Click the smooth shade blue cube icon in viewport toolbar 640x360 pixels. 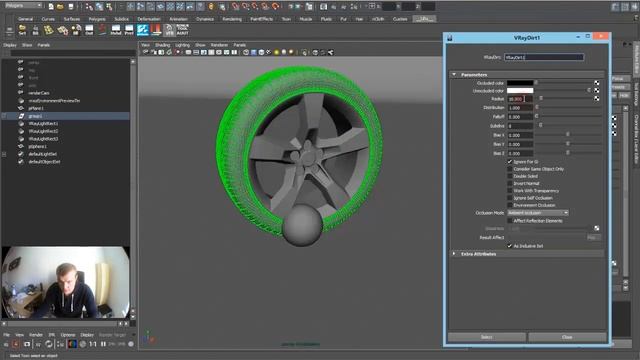pos(254,52)
